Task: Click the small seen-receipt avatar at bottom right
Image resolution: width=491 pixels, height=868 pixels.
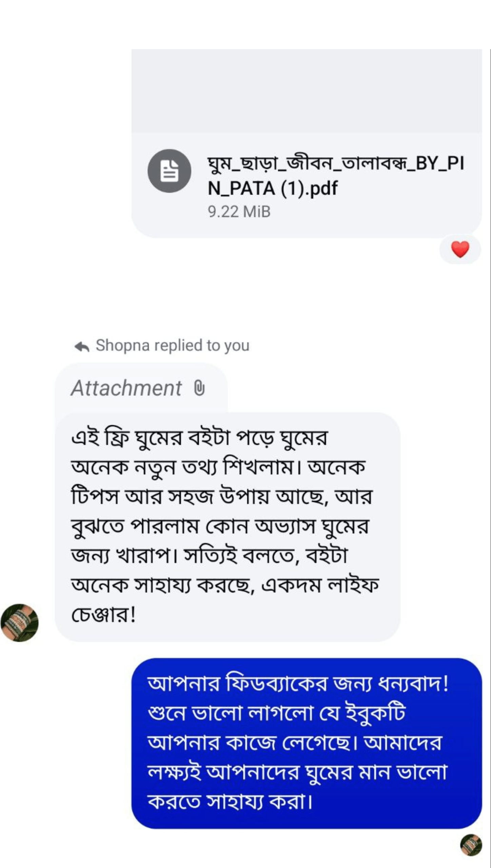Action: click(x=471, y=845)
